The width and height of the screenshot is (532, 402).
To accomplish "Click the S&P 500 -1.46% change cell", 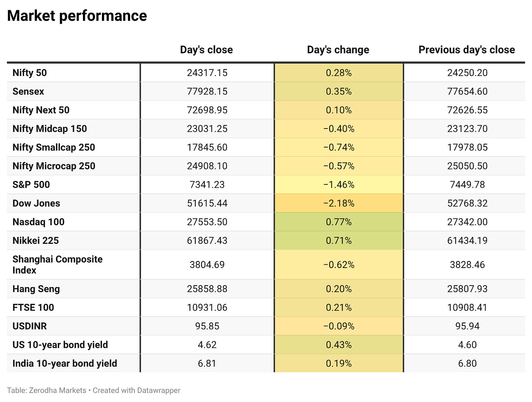I will coord(339,185).
